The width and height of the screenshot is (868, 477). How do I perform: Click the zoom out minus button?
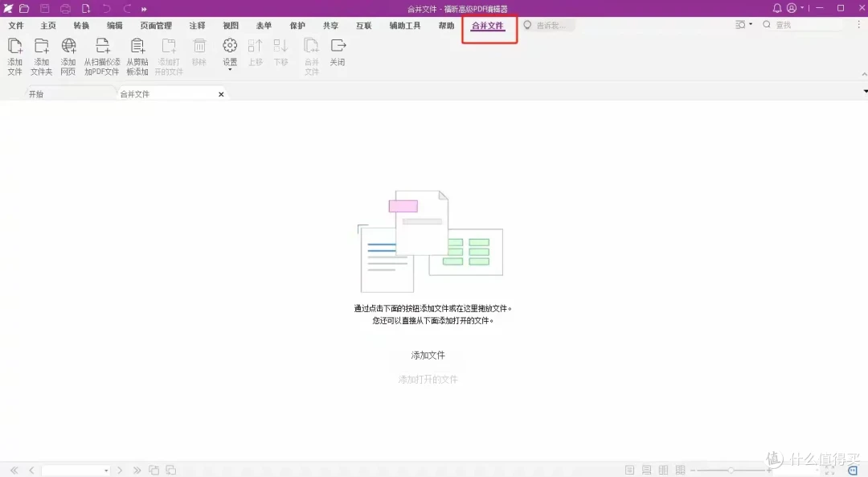click(x=693, y=471)
